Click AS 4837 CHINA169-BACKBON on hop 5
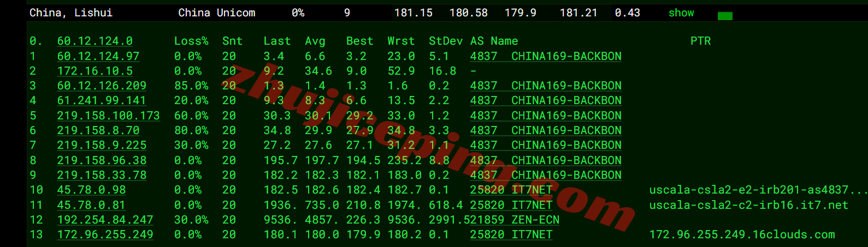 coord(546,116)
